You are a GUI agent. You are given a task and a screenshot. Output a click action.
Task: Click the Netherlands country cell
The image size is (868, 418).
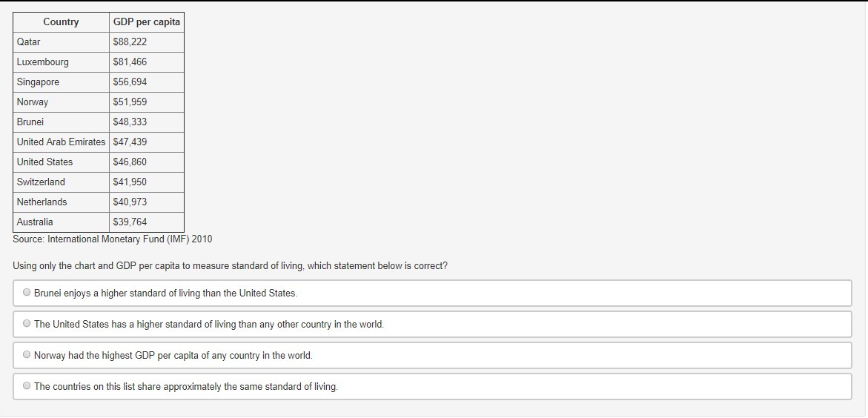click(x=61, y=202)
